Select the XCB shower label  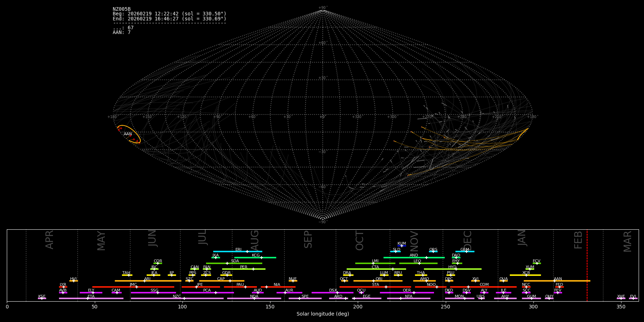(526, 273)
